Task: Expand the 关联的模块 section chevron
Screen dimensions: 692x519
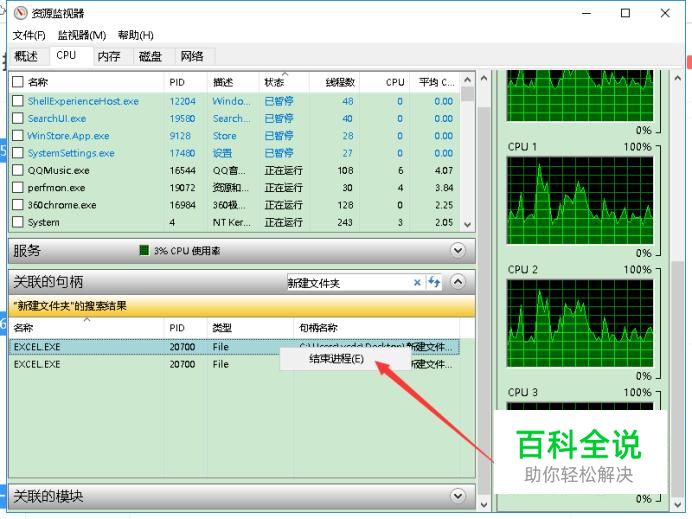Action: (x=458, y=496)
